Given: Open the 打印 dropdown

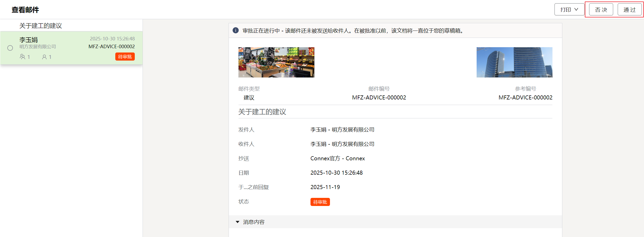Looking at the screenshot, I should tap(569, 10).
